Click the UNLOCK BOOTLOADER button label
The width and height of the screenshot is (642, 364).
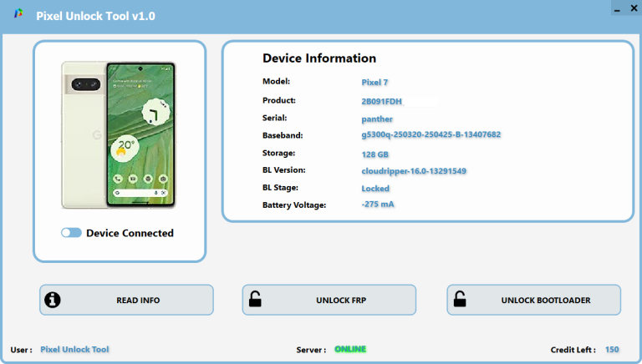click(x=546, y=301)
